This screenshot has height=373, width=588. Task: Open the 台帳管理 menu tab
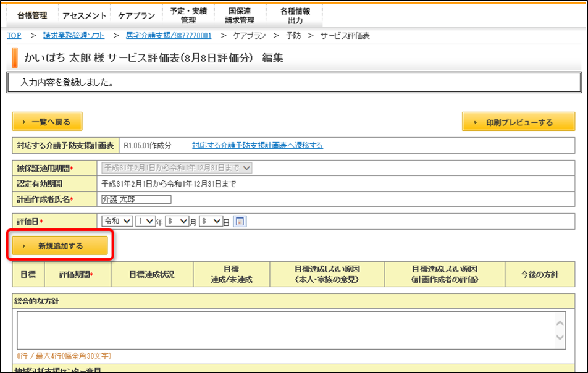pos(32,15)
